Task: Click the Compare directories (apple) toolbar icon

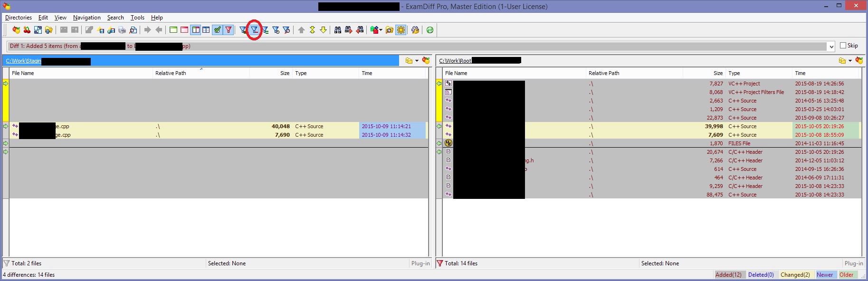Action: point(16,30)
